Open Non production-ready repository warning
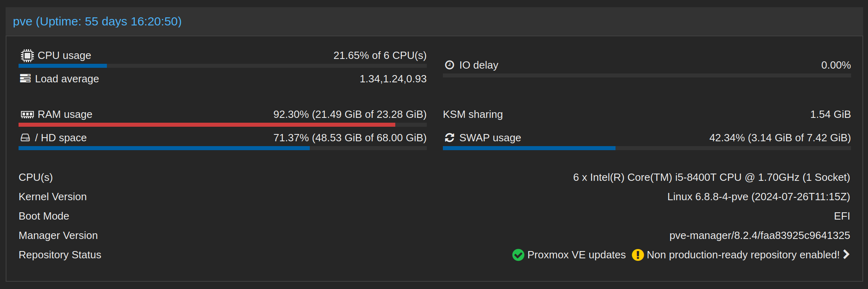868x289 pixels. click(743, 255)
